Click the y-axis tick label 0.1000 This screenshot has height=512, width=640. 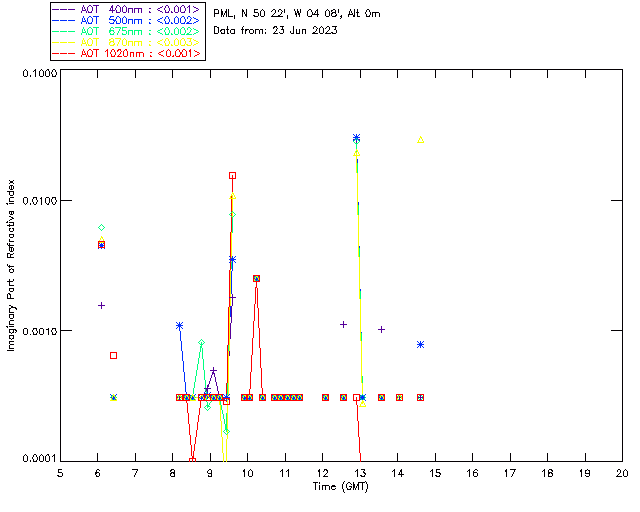tap(40, 73)
